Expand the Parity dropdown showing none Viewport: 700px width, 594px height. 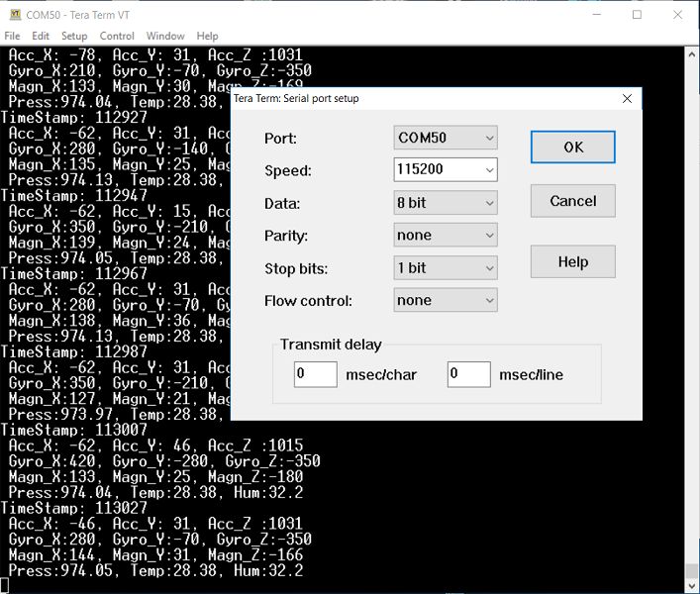pos(446,235)
